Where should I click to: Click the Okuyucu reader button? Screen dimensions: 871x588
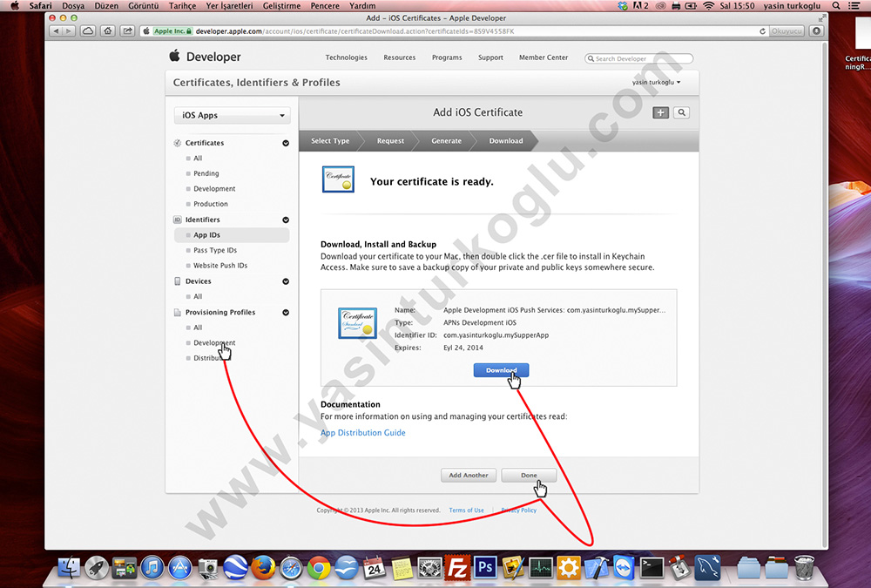(x=787, y=31)
